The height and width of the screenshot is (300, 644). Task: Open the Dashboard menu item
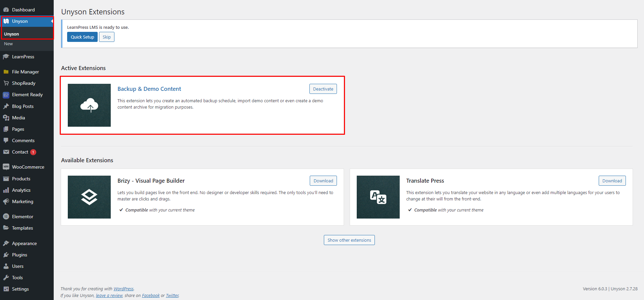coord(27,10)
